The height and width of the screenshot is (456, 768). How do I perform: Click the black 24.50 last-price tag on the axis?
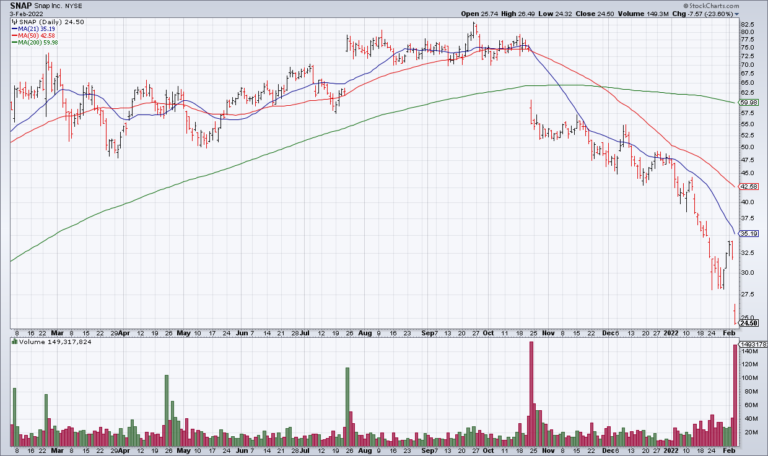tap(749, 323)
